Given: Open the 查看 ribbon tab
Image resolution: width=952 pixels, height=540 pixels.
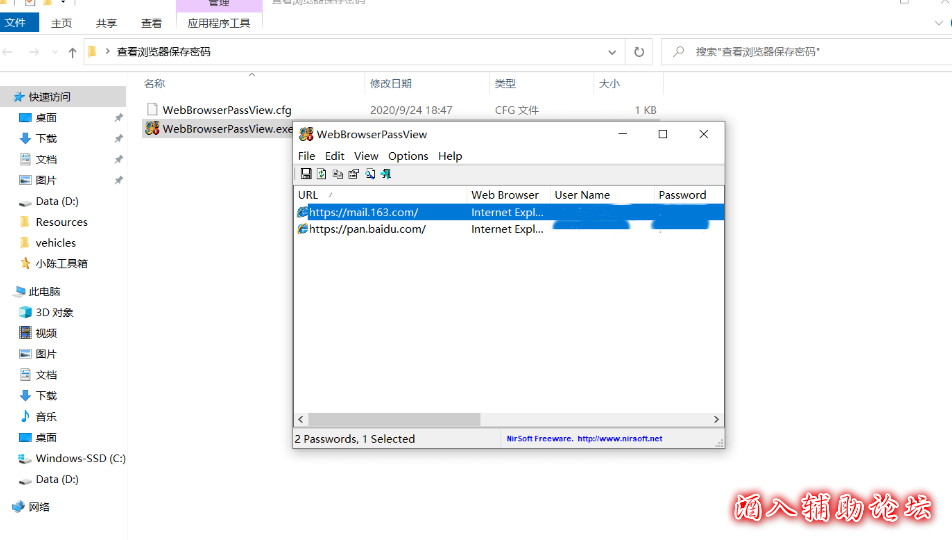Looking at the screenshot, I should click(151, 23).
